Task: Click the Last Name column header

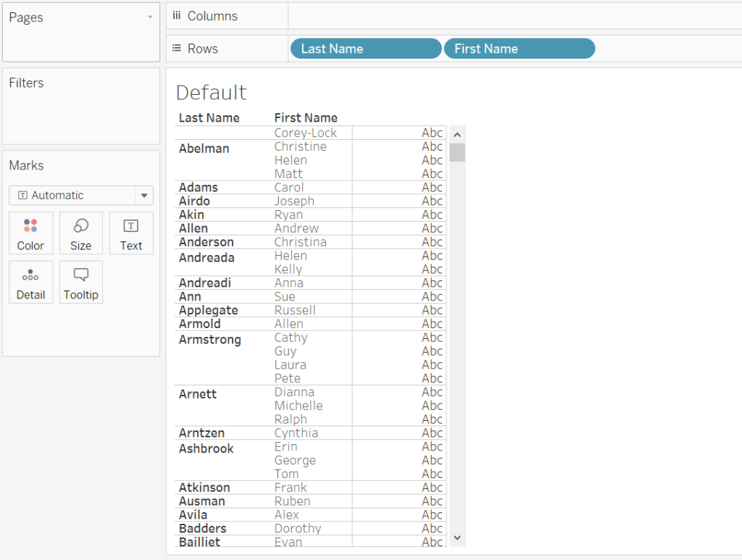Action: [209, 117]
